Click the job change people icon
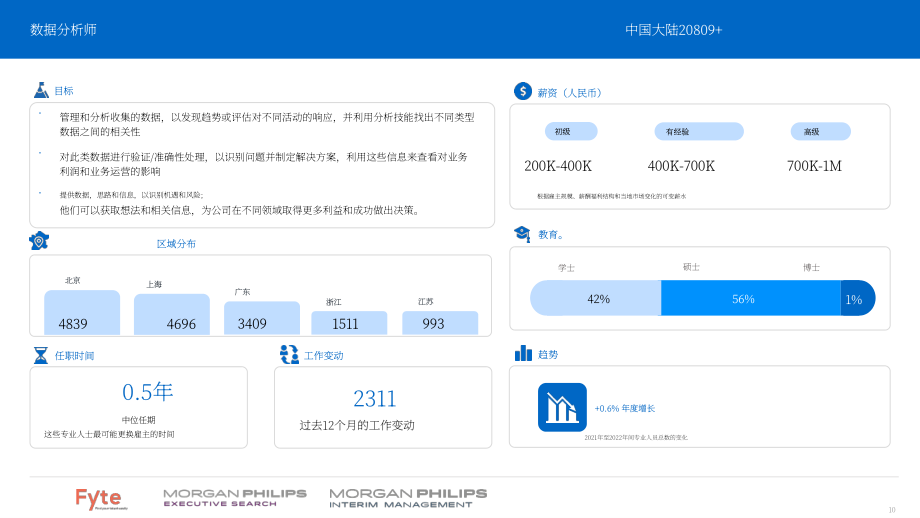This screenshot has width=920, height=518. 289,354
